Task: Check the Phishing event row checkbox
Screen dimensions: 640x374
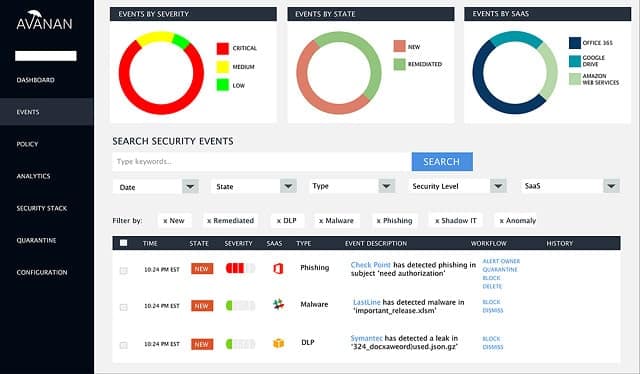Action: [123, 270]
